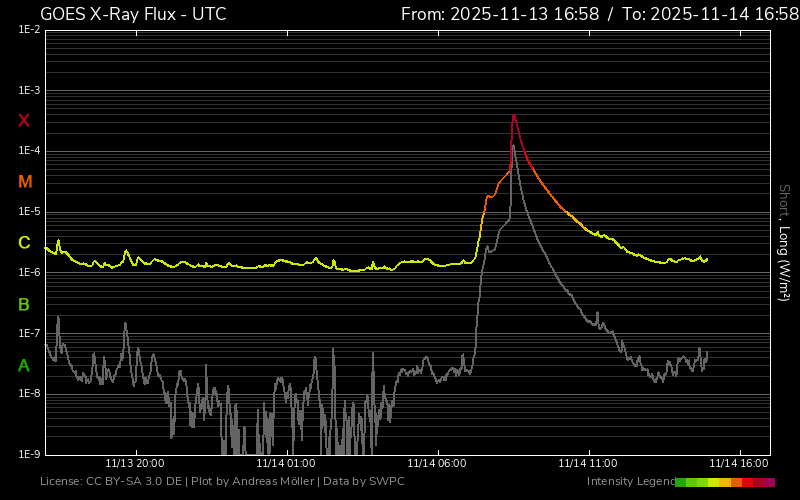Click the 'Short, Long (W/m²)' axis title

tap(784, 243)
